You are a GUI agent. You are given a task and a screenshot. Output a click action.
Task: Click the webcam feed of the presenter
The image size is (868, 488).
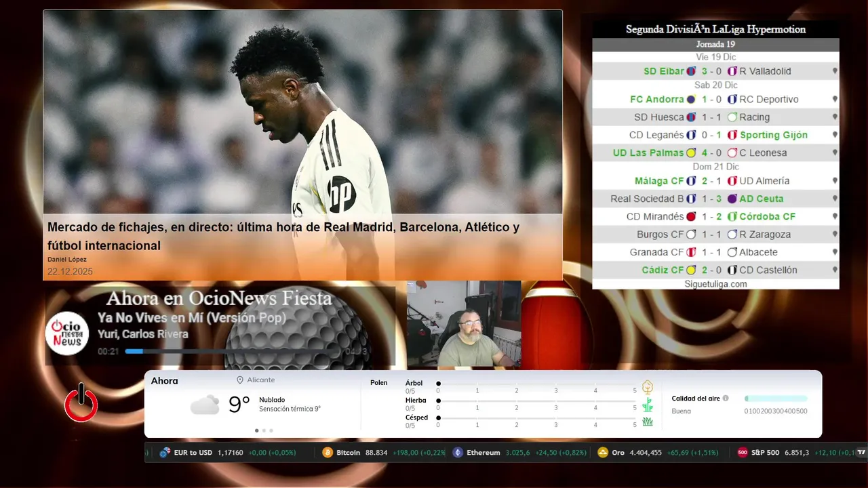click(x=464, y=324)
